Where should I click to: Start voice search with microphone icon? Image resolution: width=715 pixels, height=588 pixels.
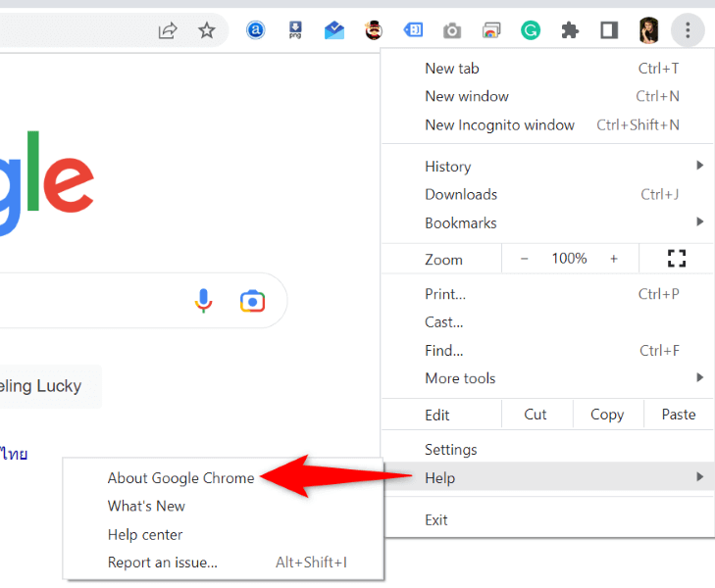[x=203, y=301]
